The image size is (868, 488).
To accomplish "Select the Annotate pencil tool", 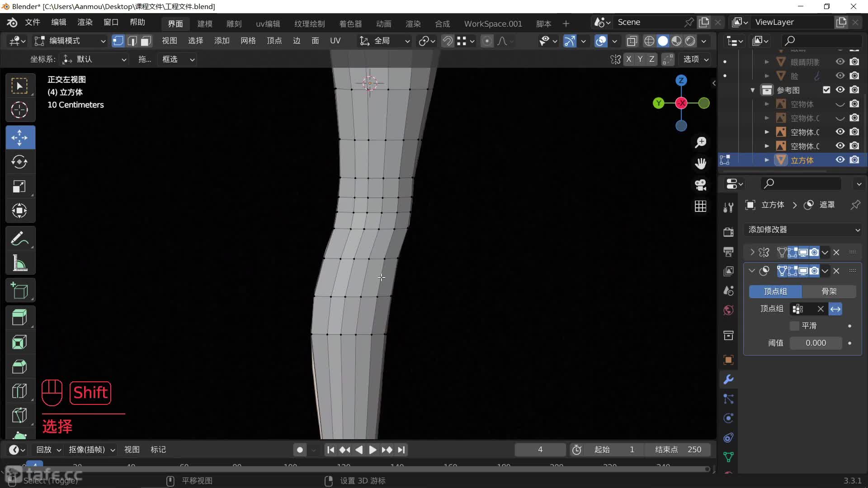I will click(x=20, y=238).
